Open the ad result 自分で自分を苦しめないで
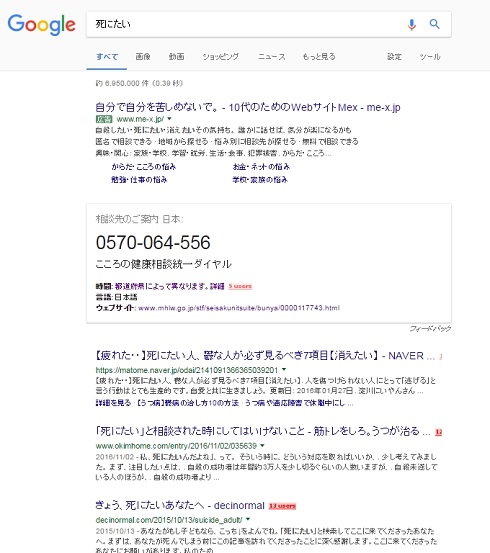The image size is (490, 553). point(248,107)
